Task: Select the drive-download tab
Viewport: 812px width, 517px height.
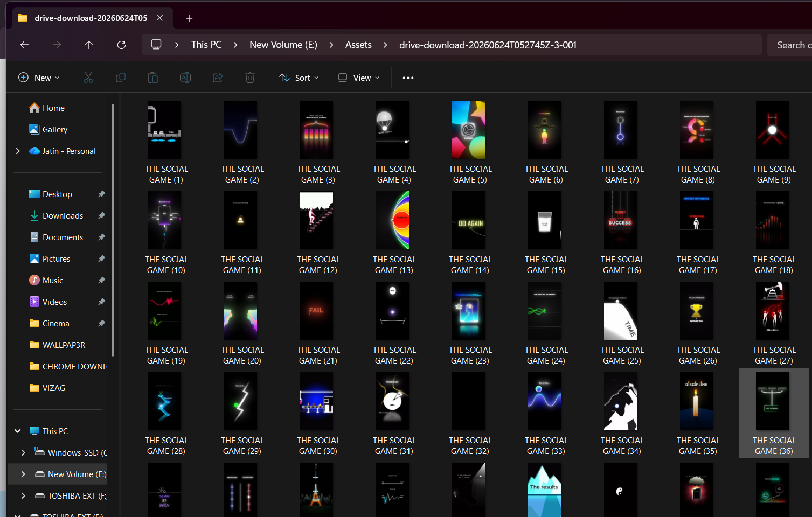Action: point(93,18)
